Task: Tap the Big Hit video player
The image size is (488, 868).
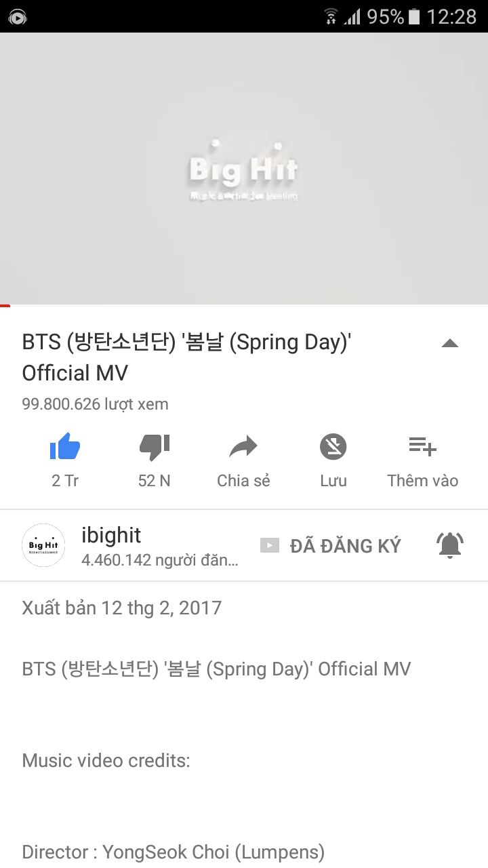Action: (244, 169)
